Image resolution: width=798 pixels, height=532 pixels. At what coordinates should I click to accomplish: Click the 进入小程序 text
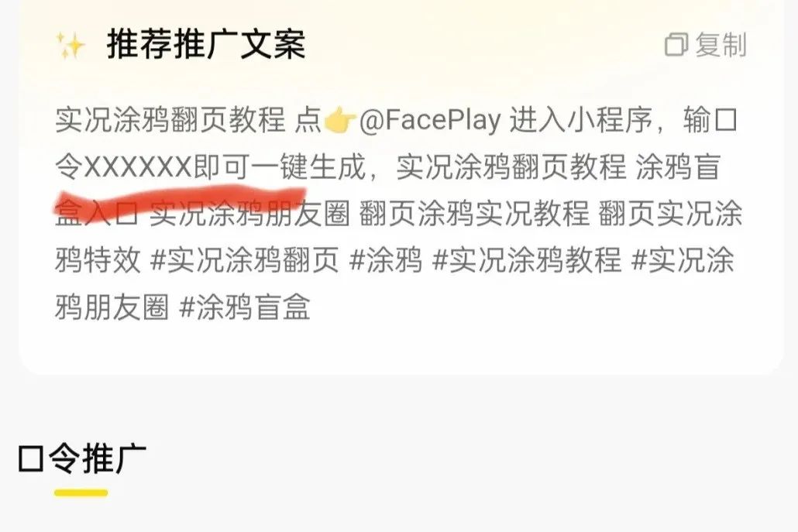tap(581, 121)
